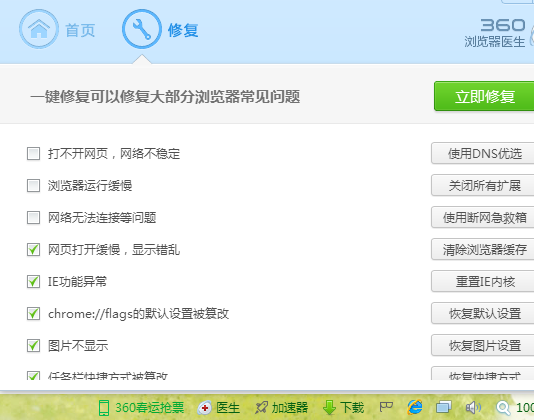Open the 首页 home icon
This screenshot has width=534, height=420.
pyautogui.click(x=39, y=29)
